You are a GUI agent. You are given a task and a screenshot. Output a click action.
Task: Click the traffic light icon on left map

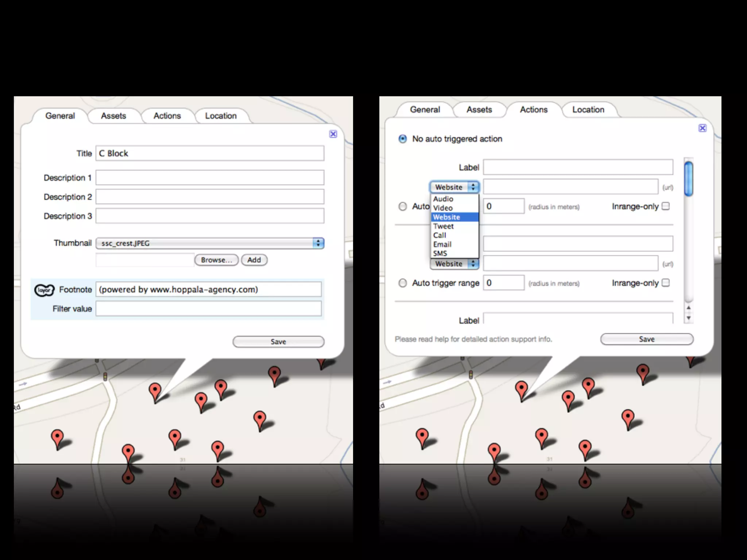pyautogui.click(x=105, y=377)
